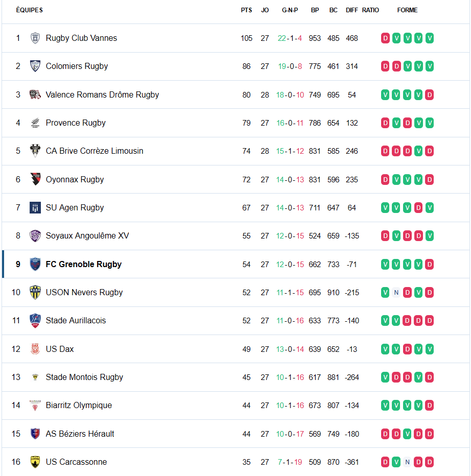Click the SU Agen Rugby blue square logo
The height and width of the screenshot is (476, 471).
point(35,208)
